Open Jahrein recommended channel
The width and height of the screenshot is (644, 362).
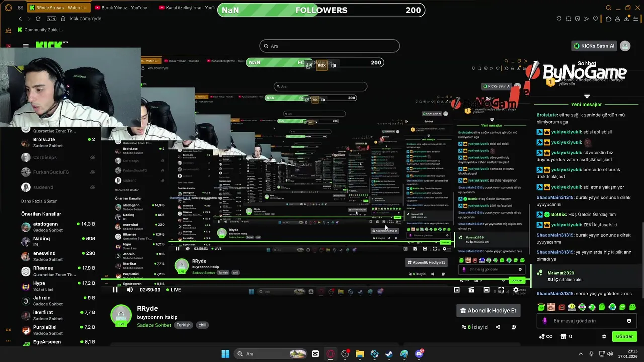point(58,301)
